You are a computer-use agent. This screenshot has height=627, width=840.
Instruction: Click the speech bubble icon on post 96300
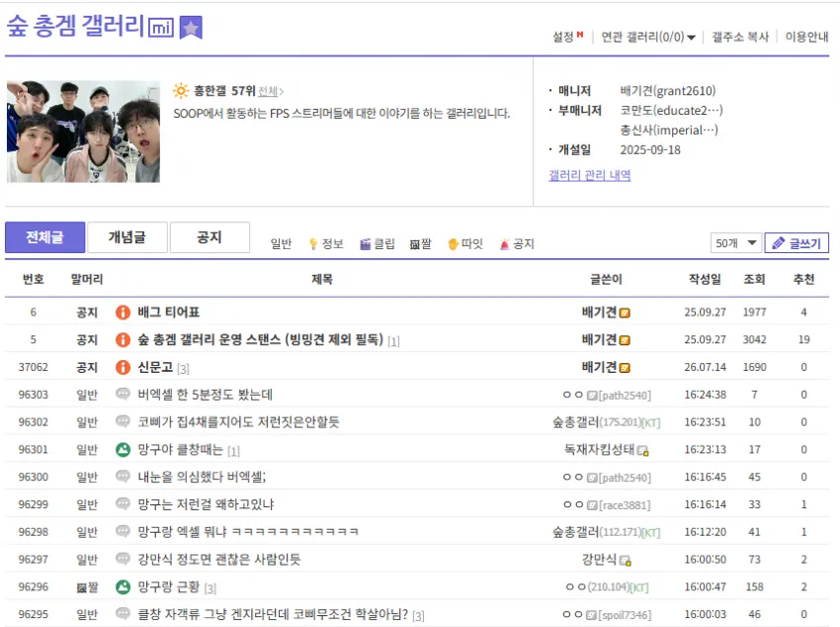click(x=123, y=476)
